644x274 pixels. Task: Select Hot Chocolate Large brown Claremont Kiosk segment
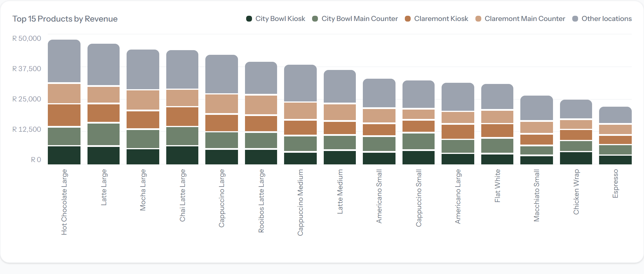[64, 115]
